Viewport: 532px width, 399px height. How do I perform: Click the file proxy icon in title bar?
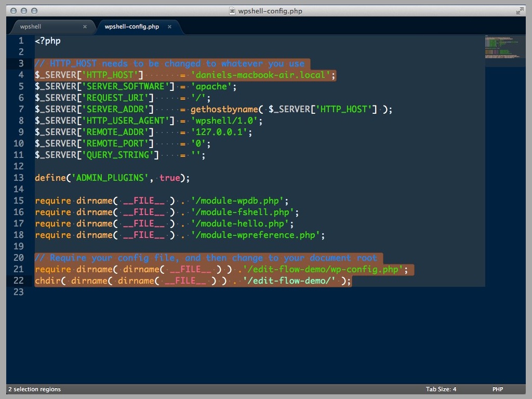pos(232,11)
